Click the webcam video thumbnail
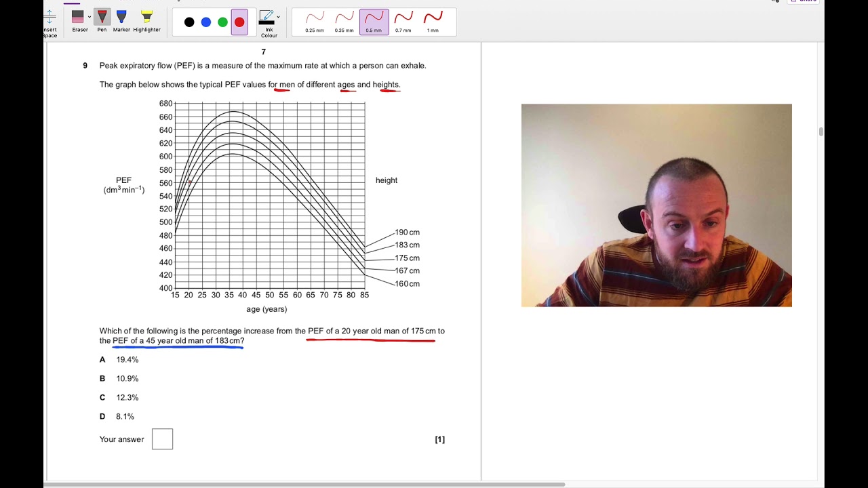 (656, 205)
